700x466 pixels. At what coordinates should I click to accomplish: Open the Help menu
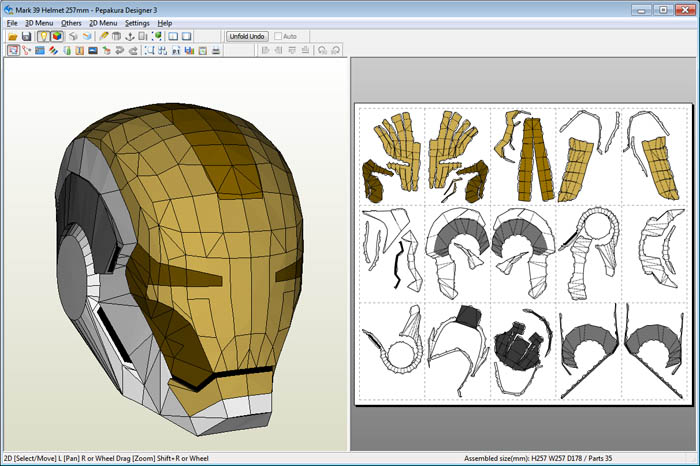[x=165, y=23]
